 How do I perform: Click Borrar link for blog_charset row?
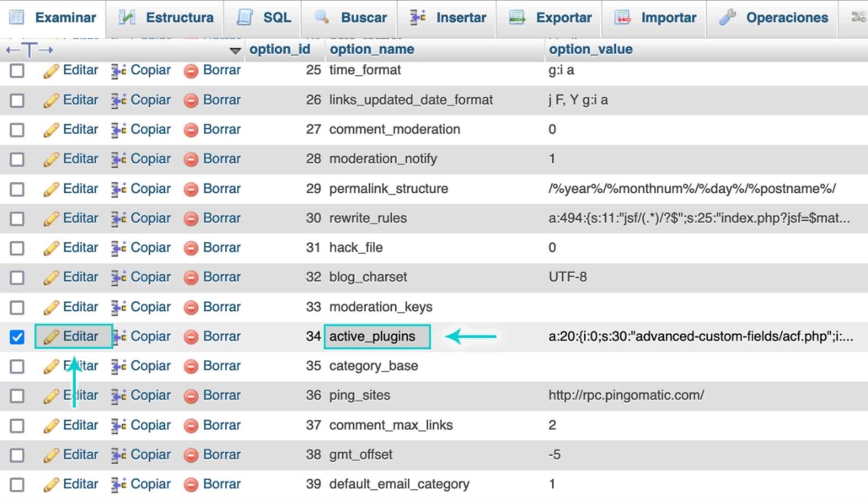(221, 277)
